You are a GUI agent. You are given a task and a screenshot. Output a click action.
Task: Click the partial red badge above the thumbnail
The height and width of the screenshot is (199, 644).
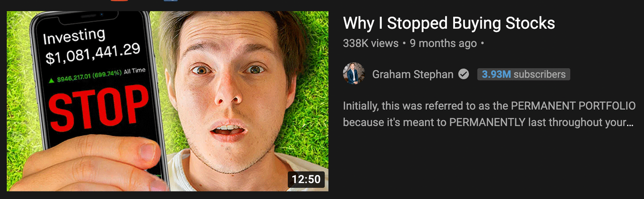[118, 0]
